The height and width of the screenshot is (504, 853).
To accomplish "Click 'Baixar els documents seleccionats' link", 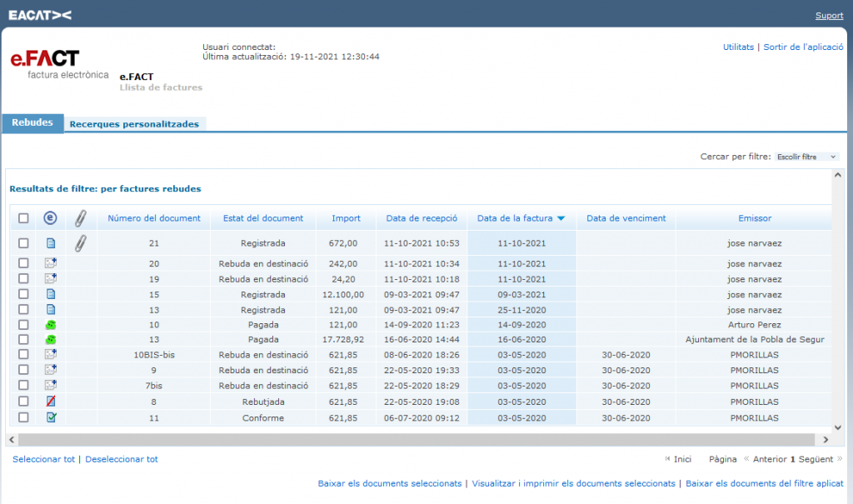I will pyautogui.click(x=389, y=483).
